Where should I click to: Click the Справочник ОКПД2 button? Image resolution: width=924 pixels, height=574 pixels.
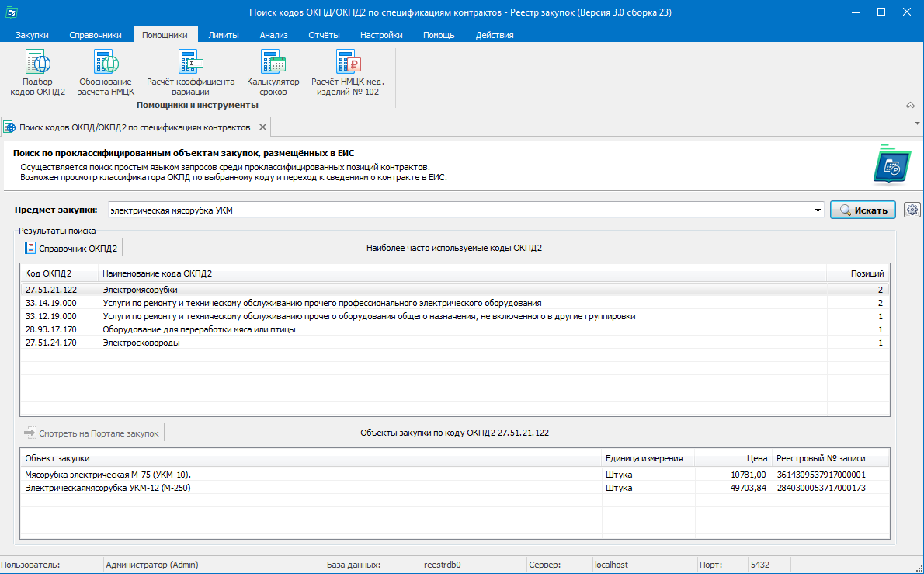(71, 248)
